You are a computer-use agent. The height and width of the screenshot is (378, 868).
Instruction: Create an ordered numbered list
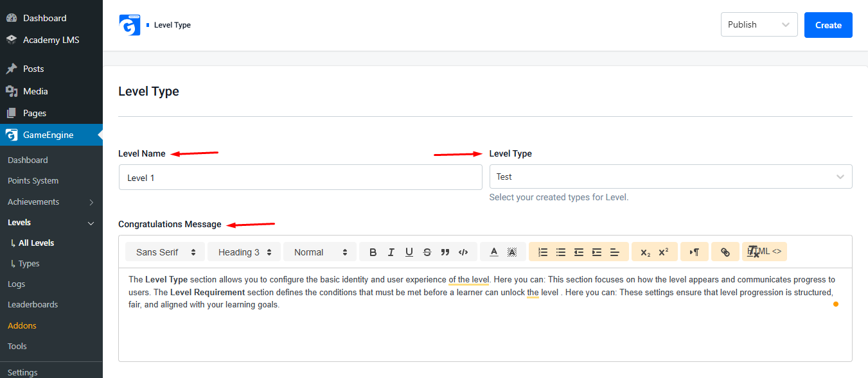tap(543, 252)
